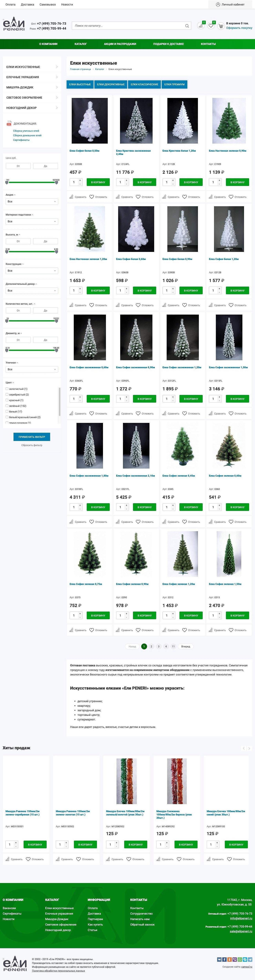This screenshot has width=255, height=980.
Task: Open the Акция filter dropdown
Action: (32, 202)
